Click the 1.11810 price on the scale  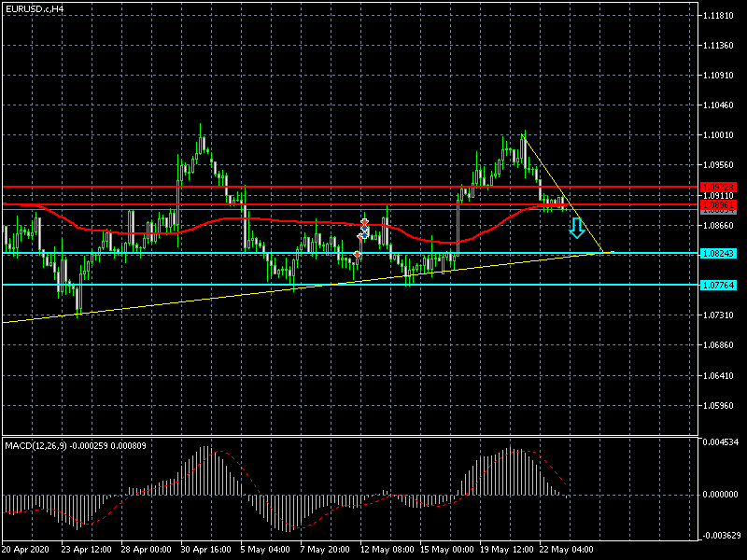719,16
